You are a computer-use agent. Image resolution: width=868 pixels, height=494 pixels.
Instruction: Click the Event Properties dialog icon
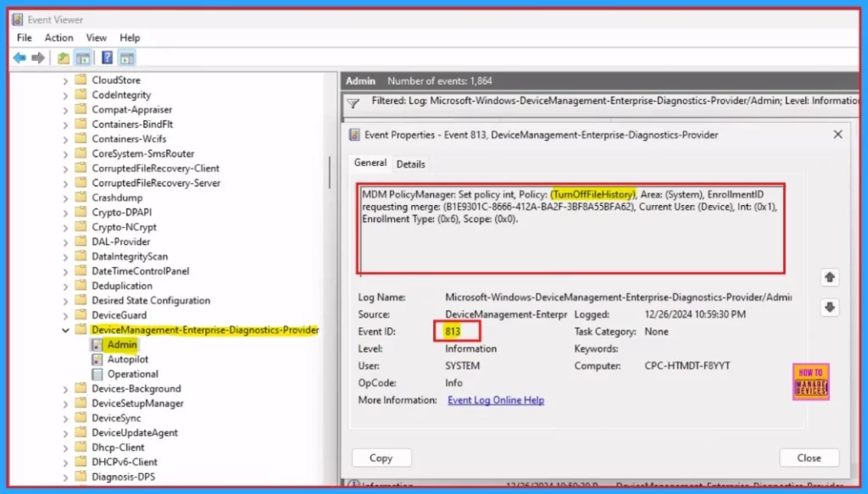(x=354, y=135)
